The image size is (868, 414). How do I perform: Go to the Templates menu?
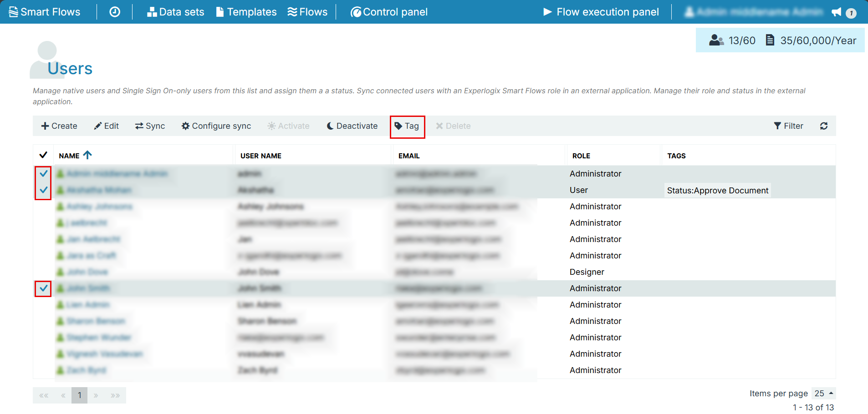point(246,12)
